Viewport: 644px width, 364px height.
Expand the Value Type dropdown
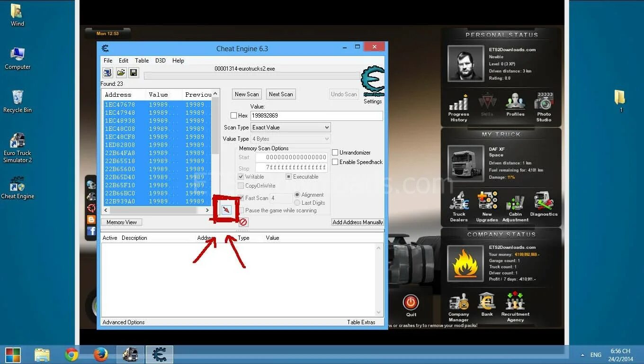pos(290,138)
